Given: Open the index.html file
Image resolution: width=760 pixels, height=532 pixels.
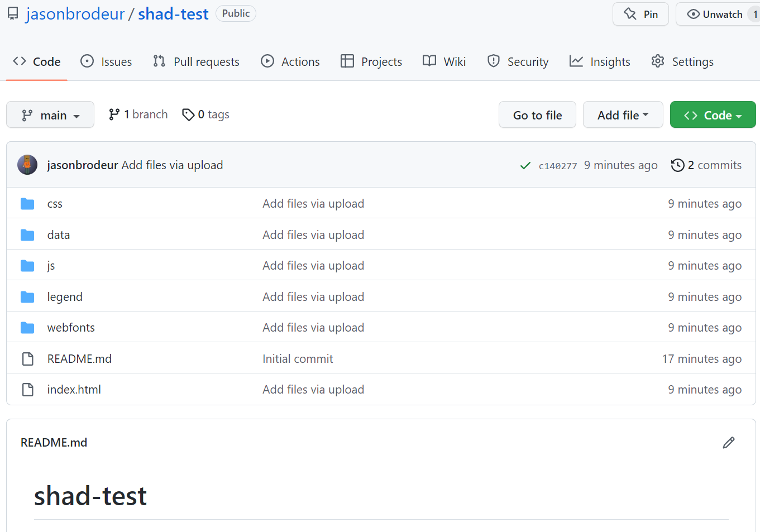Looking at the screenshot, I should point(74,390).
